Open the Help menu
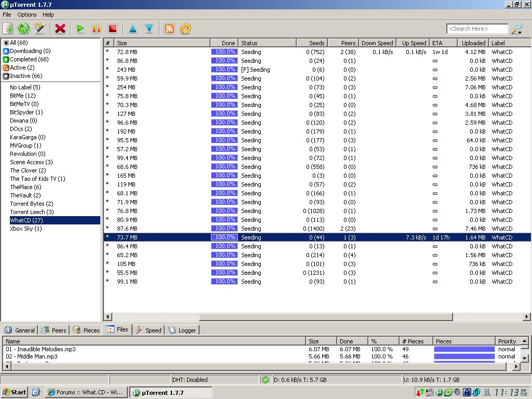The height and width of the screenshot is (399, 532). pyautogui.click(x=48, y=15)
